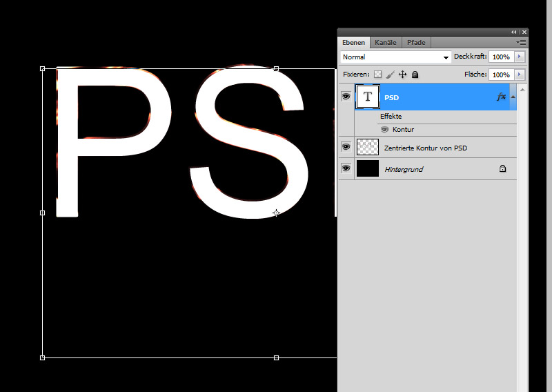
Task: Click the fx icon on PSD layer
Action: pos(501,97)
